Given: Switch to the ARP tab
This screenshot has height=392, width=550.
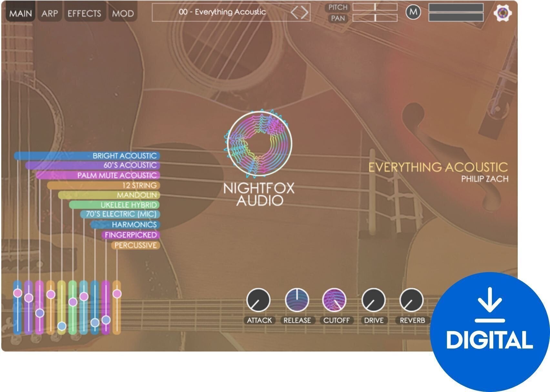Looking at the screenshot, I should pos(49,14).
